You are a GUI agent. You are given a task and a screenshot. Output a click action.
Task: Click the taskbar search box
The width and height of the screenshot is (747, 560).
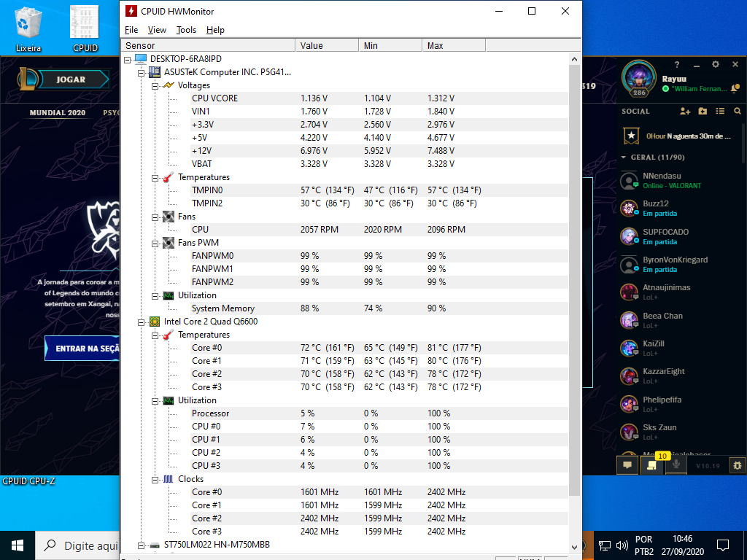[x=79, y=545]
